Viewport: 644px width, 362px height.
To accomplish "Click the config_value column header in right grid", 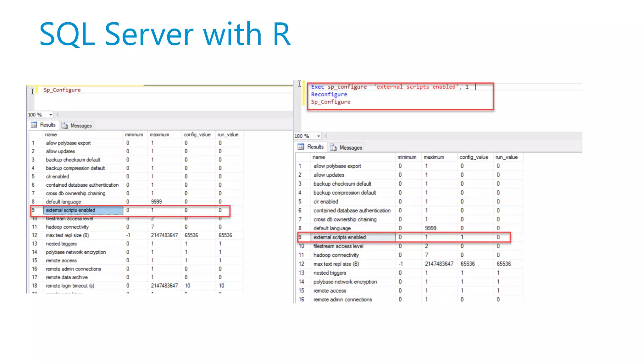I will tap(474, 157).
